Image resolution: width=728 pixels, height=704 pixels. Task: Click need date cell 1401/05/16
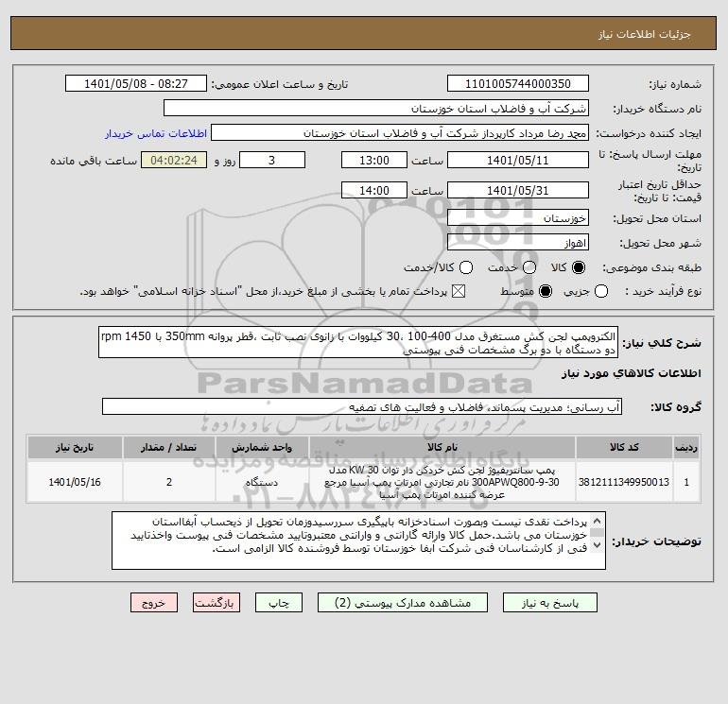tap(75, 482)
